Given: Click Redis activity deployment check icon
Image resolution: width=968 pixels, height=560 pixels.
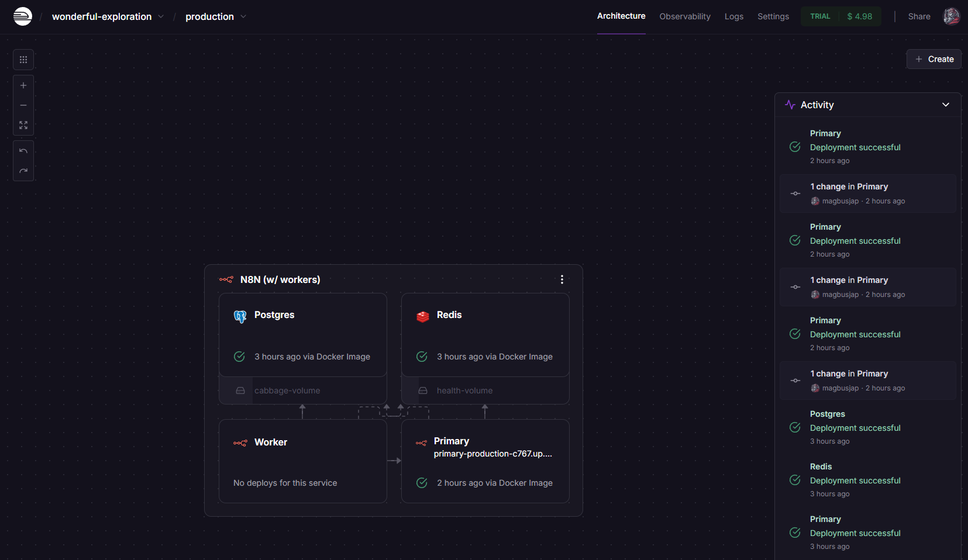Looking at the screenshot, I should point(795,480).
